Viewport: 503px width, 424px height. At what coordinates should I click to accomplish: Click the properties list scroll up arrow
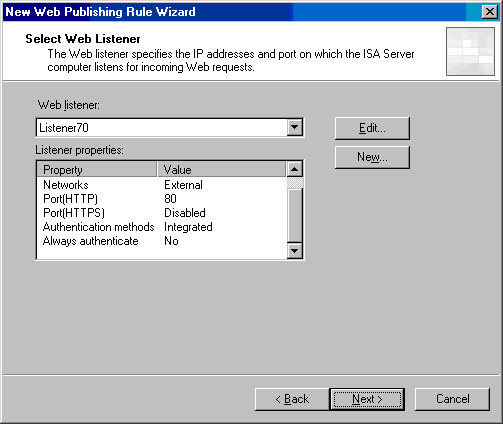[x=295, y=169]
